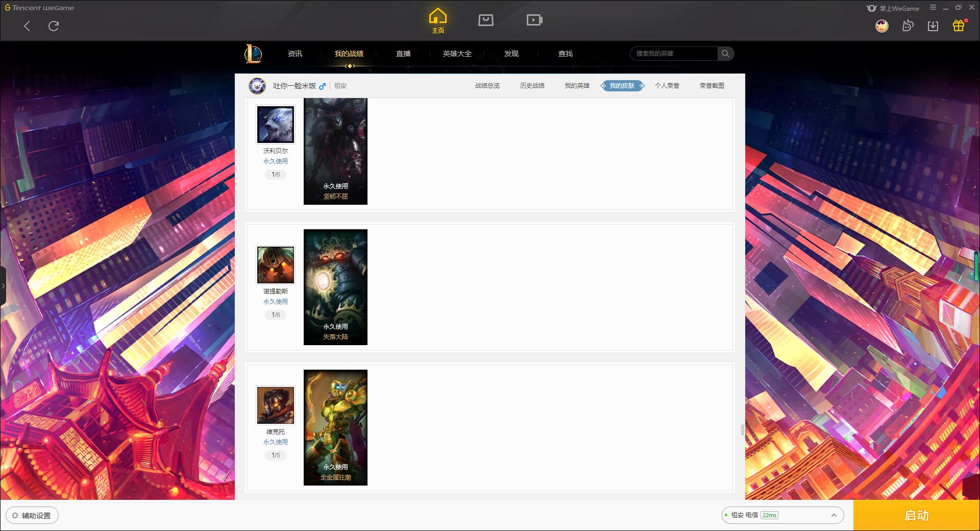Open the 坚韧不屈 skin card
This screenshot has width=980, height=531.
335,151
